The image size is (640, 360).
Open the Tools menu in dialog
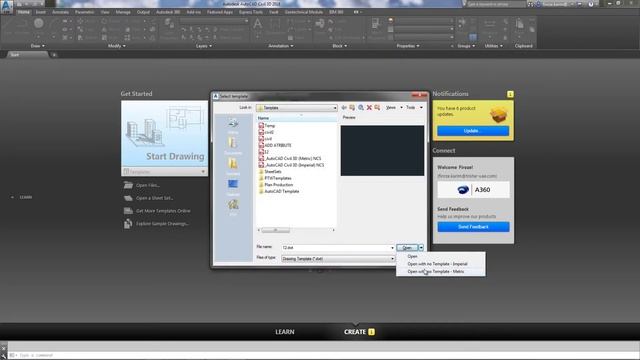[x=414, y=107]
